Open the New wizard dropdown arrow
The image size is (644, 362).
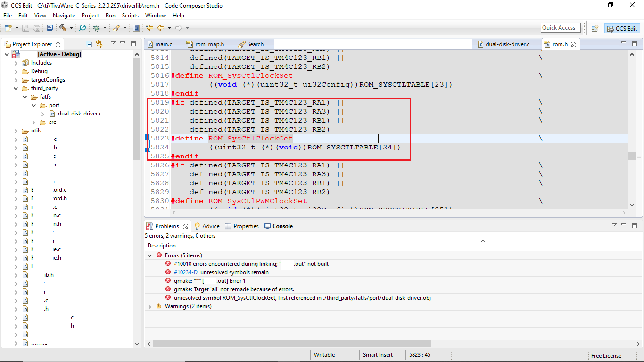pos(16,28)
